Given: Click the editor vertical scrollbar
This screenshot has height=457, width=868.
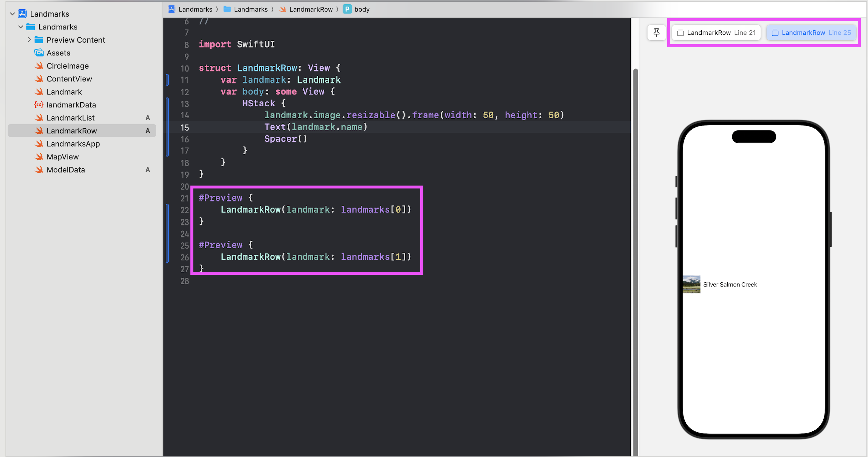Looking at the screenshot, I should click(x=635, y=236).
